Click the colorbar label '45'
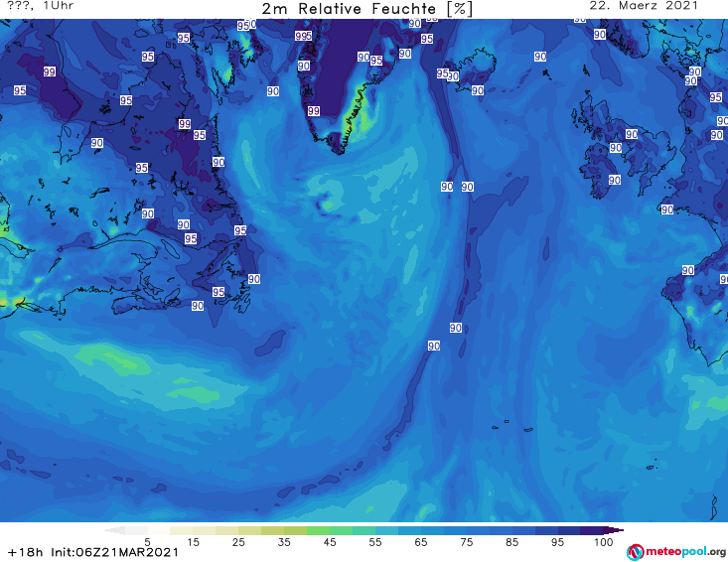The image size is (728, 562). pyautogui.click(x=330, y=542)
